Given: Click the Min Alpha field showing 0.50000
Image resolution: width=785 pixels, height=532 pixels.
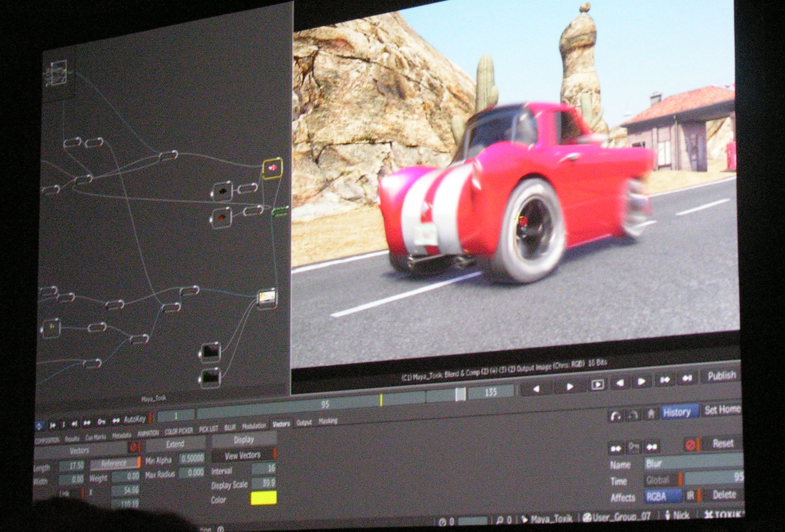Looking at the screenshot, I should pos(192,458).
